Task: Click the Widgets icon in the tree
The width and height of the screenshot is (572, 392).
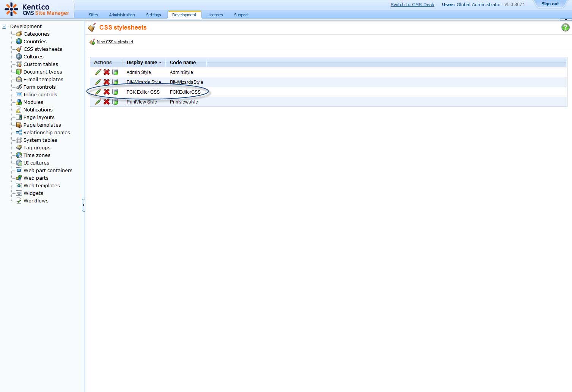Action: click(19, 193)
